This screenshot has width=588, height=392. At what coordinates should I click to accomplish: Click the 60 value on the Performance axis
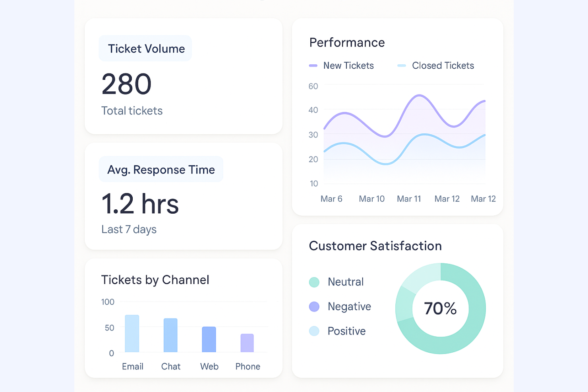(x=313, y=86)
